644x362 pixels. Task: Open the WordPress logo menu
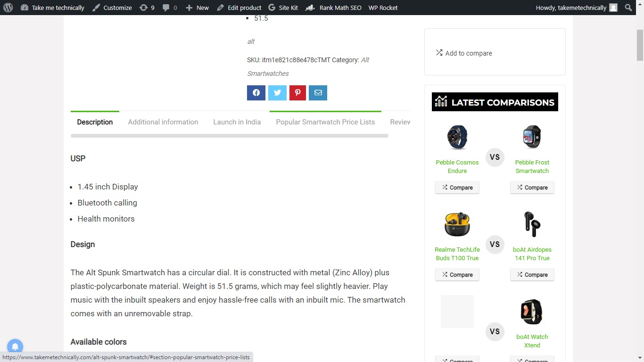[x=8, y=8]
